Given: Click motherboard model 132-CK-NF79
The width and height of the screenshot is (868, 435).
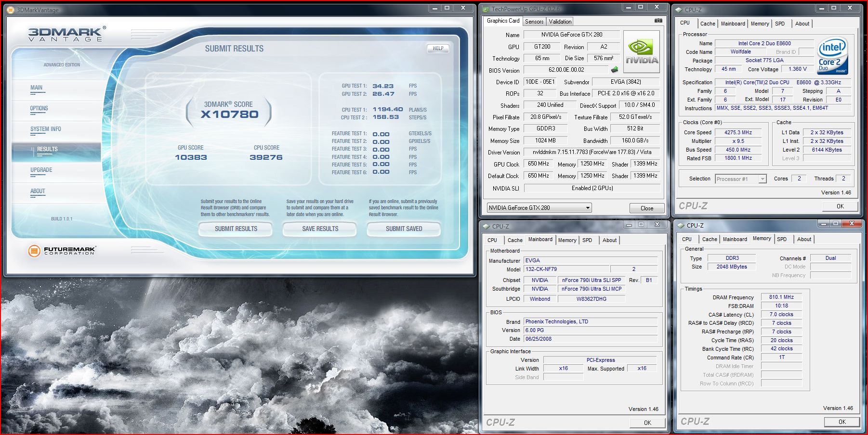Looking at the screenshot, I should click(566, 269).
